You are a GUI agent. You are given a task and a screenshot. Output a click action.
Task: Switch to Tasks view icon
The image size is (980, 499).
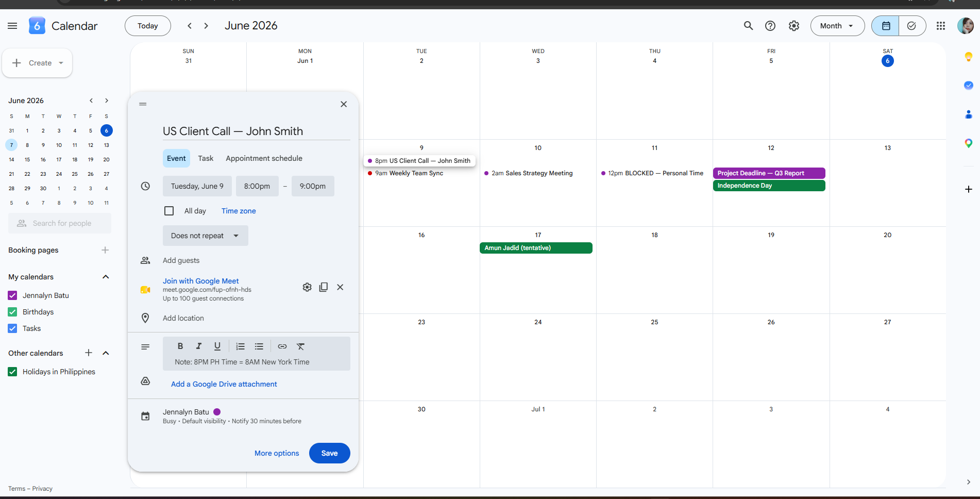[912, 26]
